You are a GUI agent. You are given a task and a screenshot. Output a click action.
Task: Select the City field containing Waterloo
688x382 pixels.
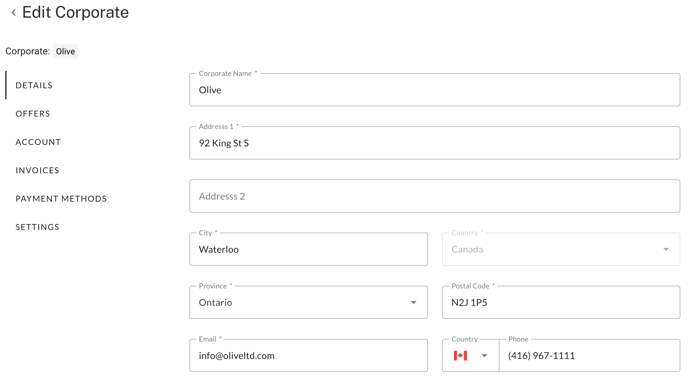point(308,249)
